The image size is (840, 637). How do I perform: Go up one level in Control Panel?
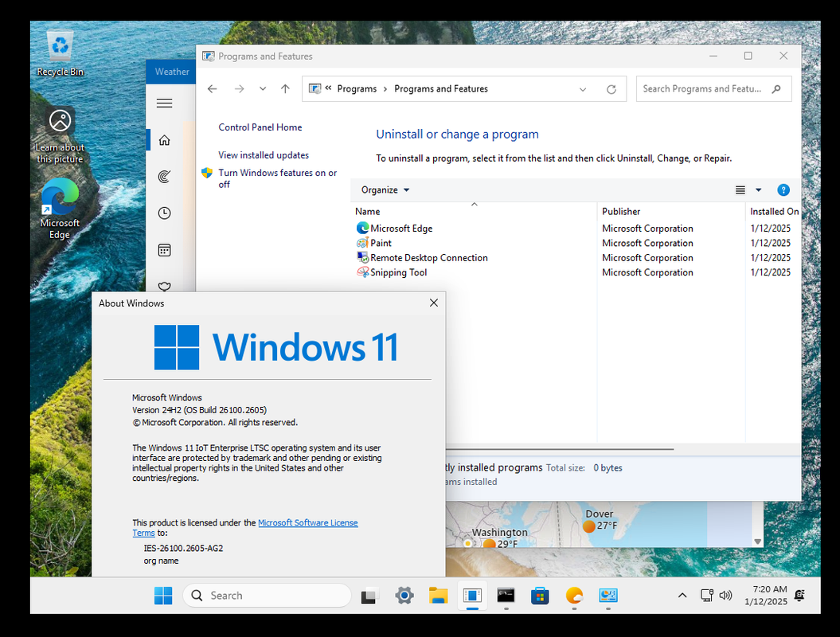pos(285,89)
